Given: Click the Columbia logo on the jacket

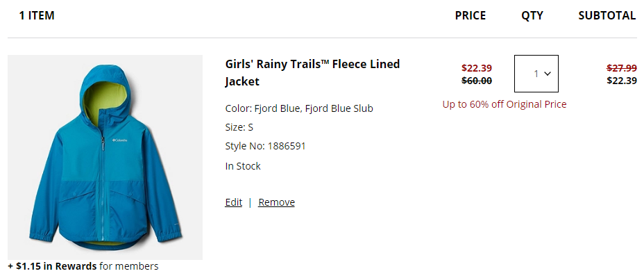Looking at the screenshot, I should coord(120,140).
